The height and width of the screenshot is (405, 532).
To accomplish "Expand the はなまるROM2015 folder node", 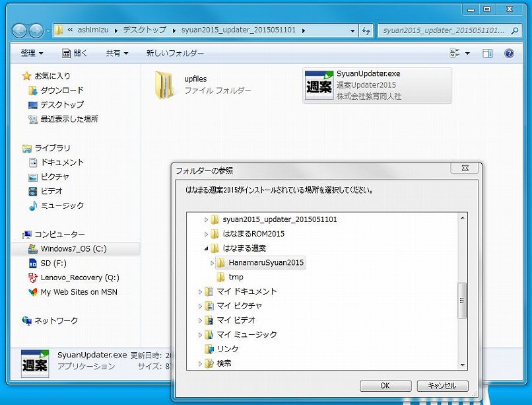I will pyautogui.click(x=206, y=234).
